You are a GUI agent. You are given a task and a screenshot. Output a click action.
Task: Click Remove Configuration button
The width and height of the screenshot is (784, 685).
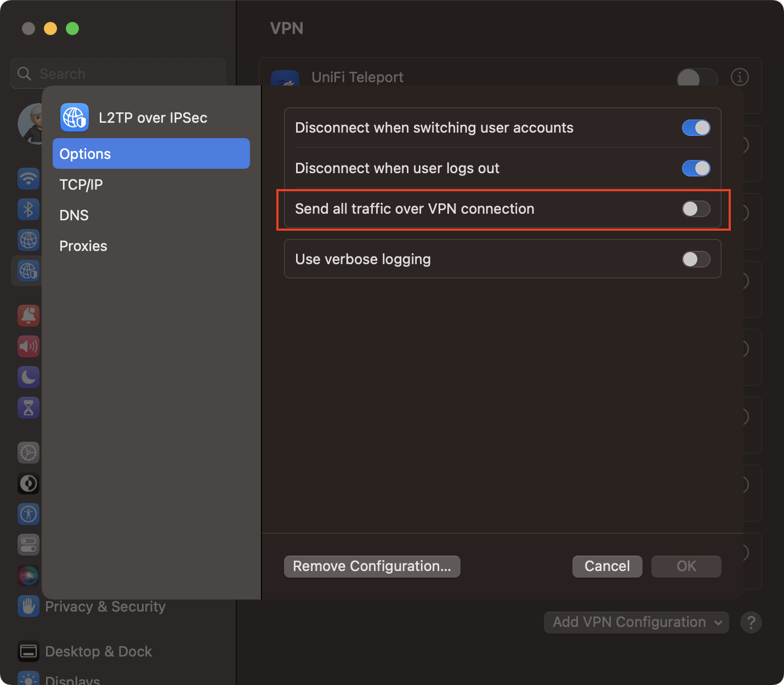[372, 566]
